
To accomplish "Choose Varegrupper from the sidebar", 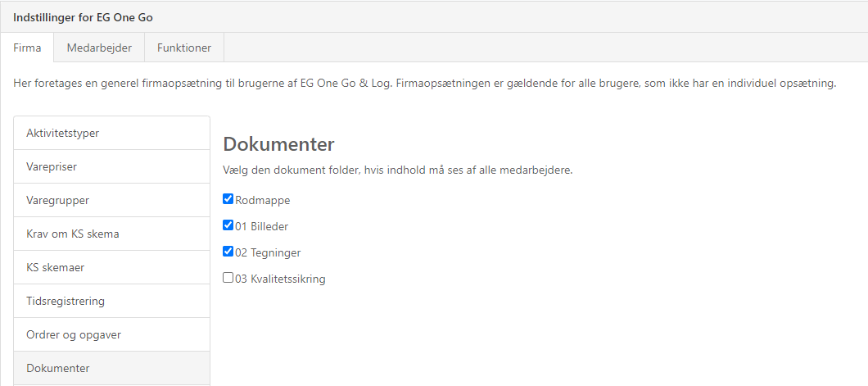I will point(111,200).
